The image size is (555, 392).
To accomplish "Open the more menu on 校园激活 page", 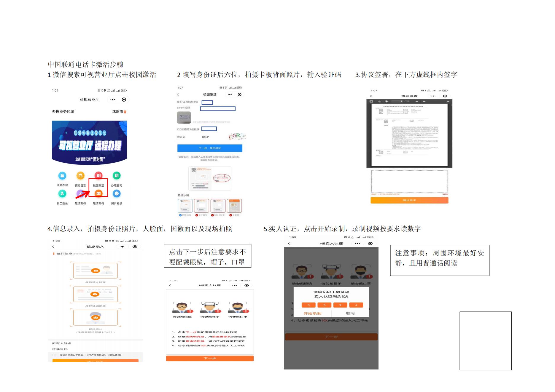I will [x=230, y=95].
